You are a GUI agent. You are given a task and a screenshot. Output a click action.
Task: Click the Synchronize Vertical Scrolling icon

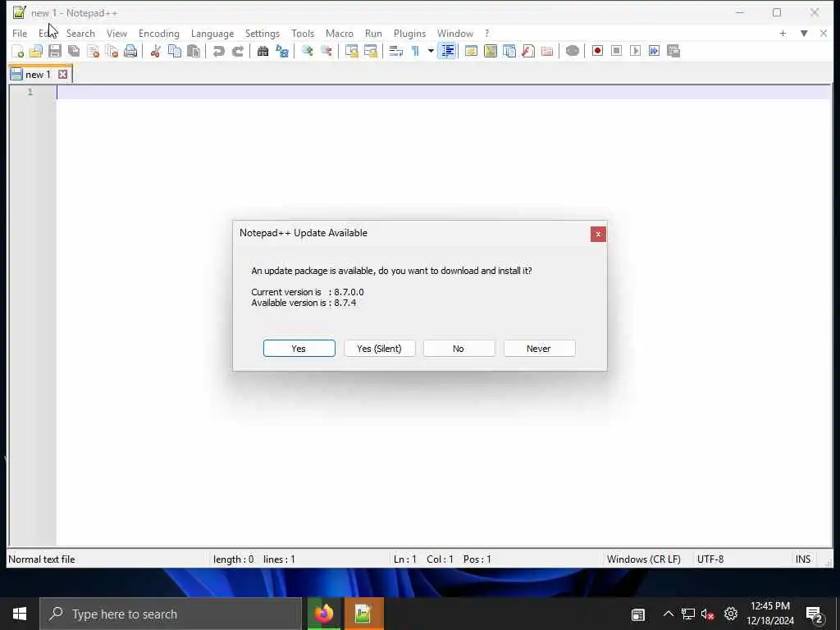tap(351, 51)
